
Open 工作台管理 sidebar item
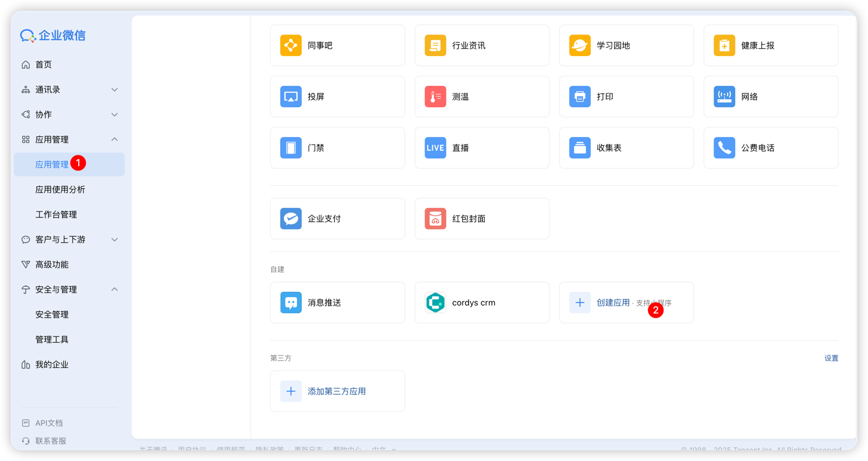pyautogui.click(x=56, y=214)
